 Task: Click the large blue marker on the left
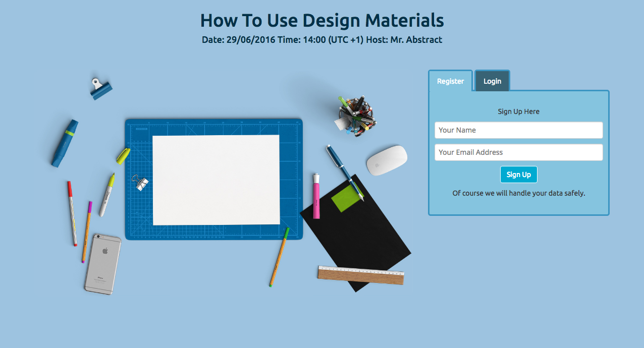(65, 143)
